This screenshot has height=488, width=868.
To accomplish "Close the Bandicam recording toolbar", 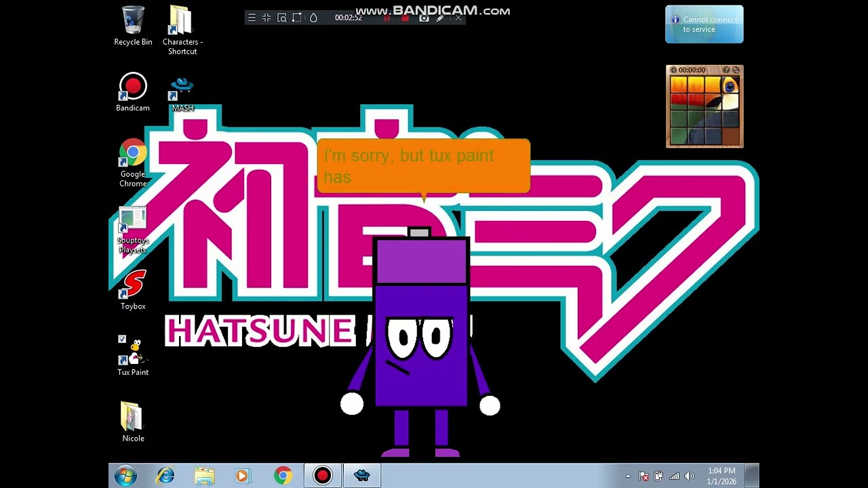I will pos(458,18).
